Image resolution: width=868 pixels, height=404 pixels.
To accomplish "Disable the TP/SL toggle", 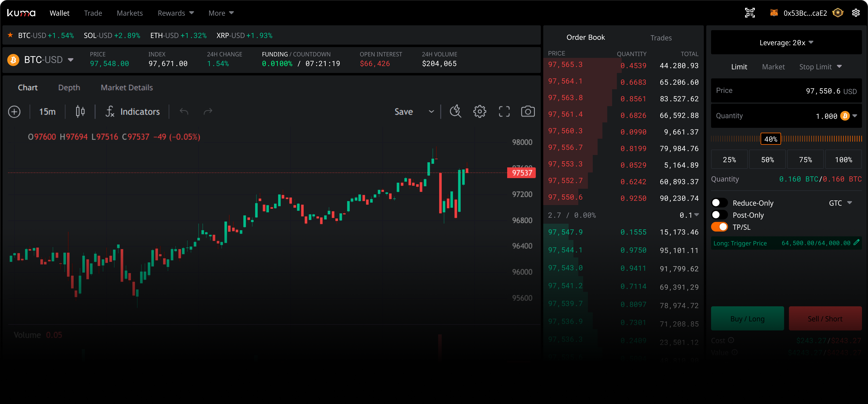I will pos(719,227).
